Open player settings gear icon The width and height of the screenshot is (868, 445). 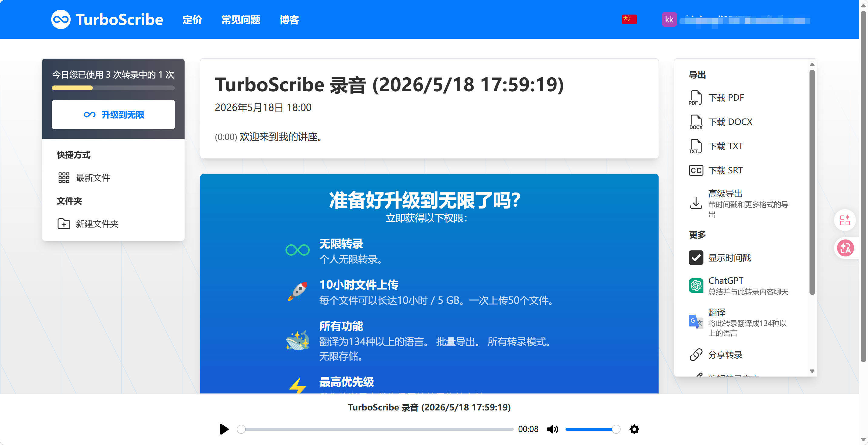634,429
